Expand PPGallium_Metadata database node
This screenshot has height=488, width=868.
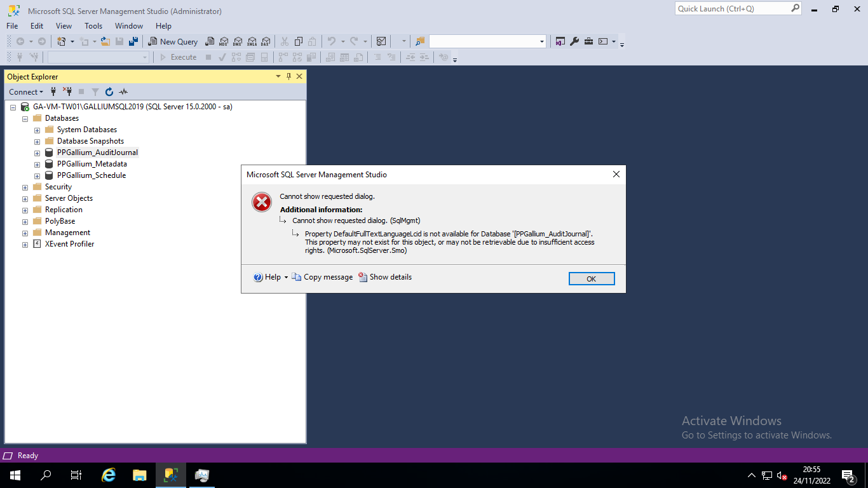(x=37, y=164)
